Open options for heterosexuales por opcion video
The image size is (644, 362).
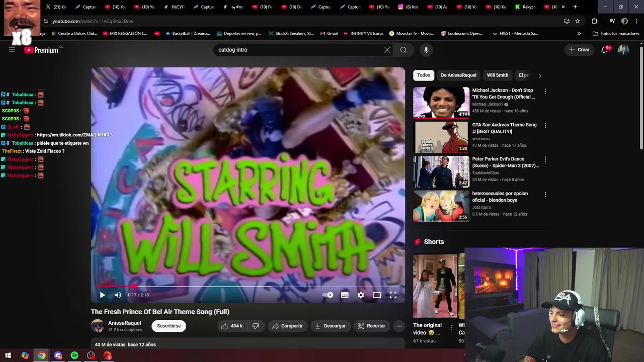click(545, 195)
